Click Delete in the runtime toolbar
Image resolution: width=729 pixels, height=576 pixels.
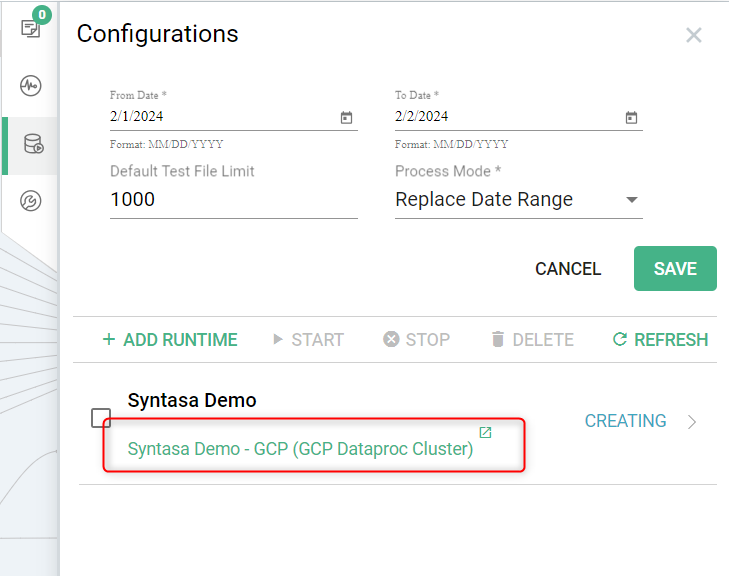click(532, 340)
